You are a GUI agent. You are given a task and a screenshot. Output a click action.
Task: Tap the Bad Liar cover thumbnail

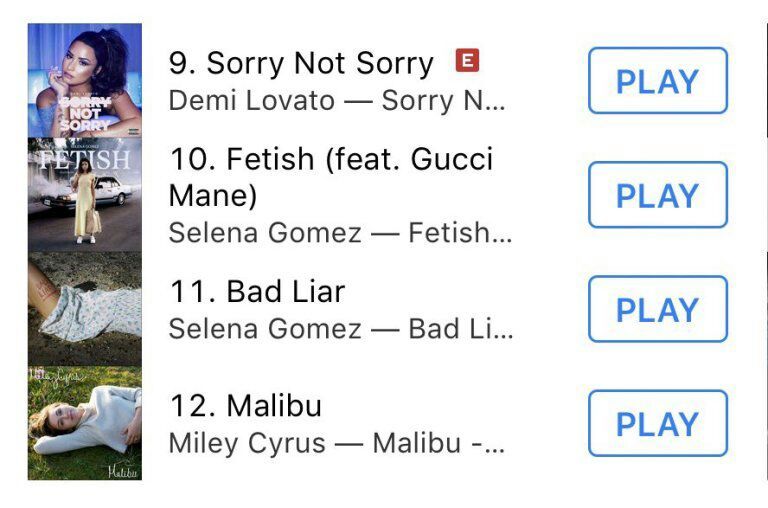(x=85, y=309)
